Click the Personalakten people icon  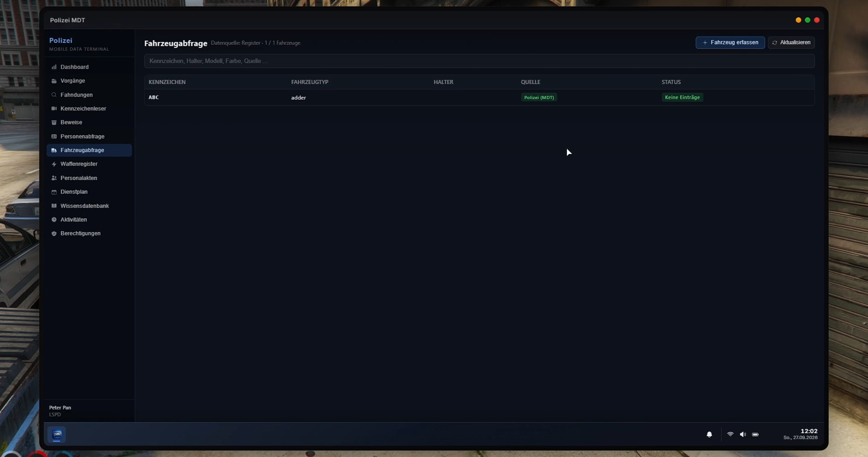54,178
